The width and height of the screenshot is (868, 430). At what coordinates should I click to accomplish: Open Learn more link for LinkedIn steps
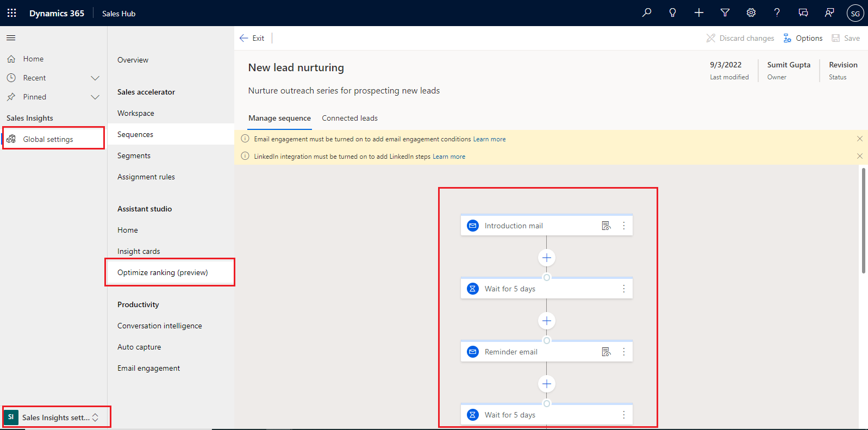[449, 157]
